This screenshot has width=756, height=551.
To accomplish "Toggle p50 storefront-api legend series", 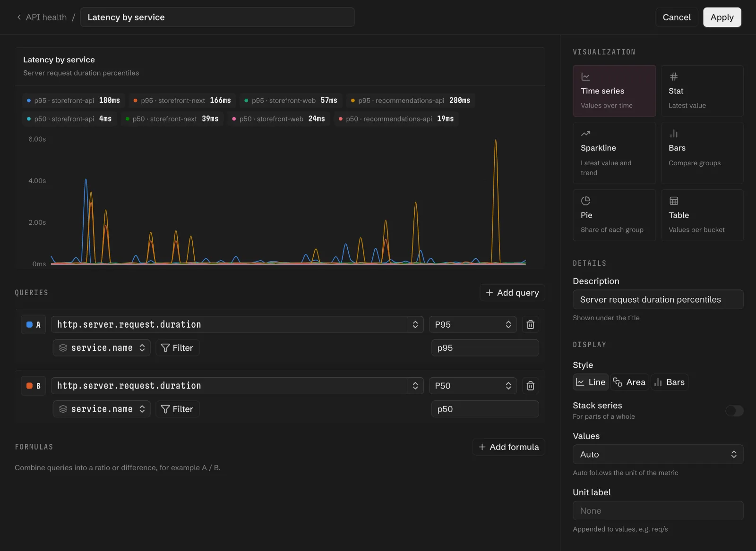I will [69, 119].
